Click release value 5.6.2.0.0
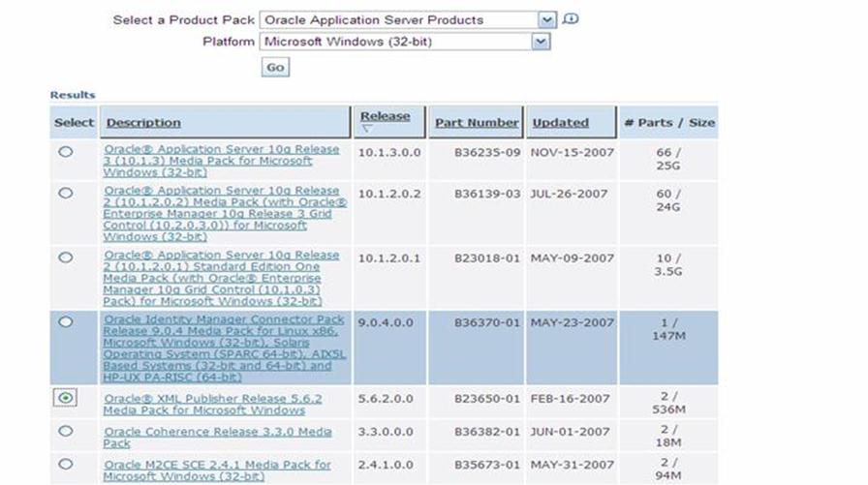 386,398
